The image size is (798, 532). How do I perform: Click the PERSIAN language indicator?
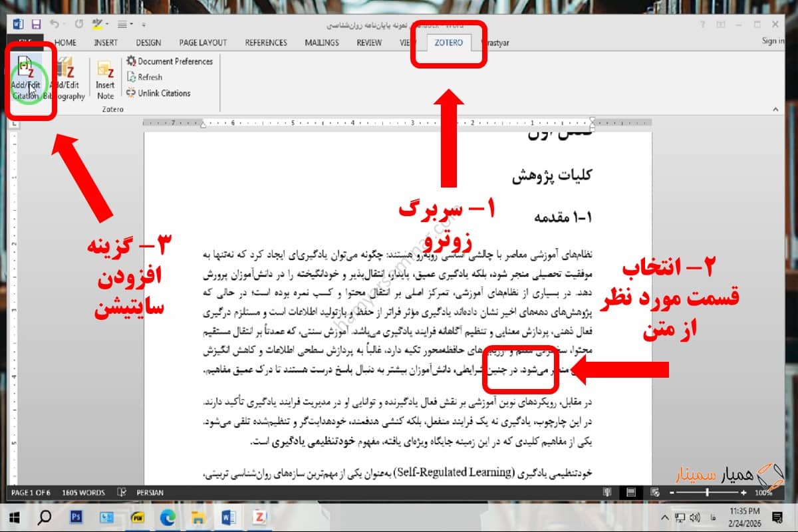[150, 493]
